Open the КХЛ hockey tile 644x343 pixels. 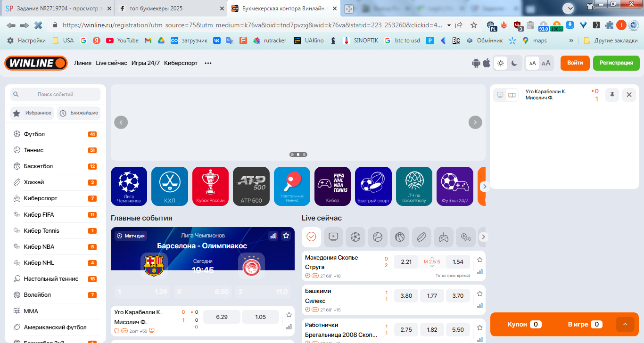tap(170, 187)
